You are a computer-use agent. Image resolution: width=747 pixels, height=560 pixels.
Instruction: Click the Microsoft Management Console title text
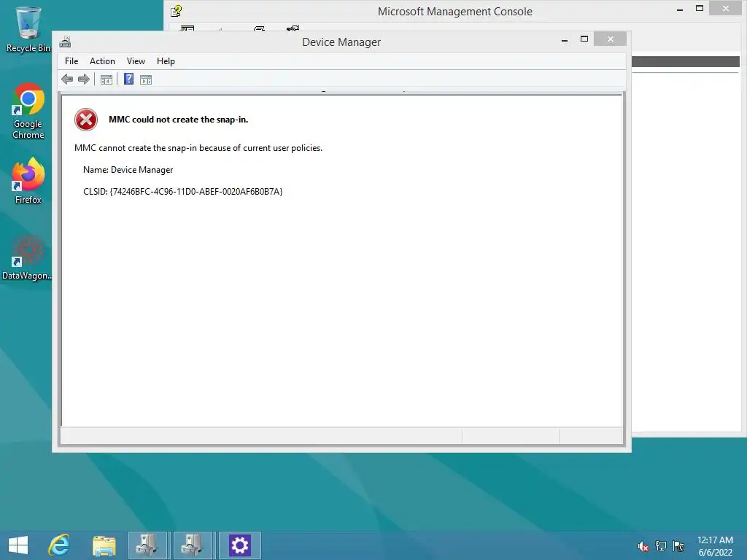[455, 12]
